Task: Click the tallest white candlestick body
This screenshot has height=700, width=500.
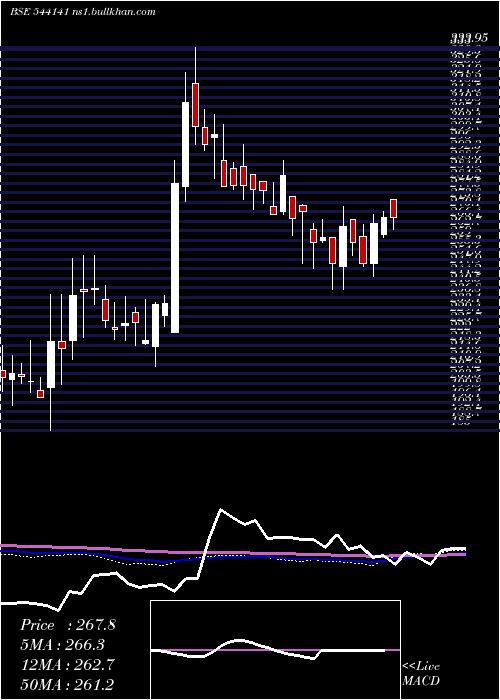Action: point(175,258)
